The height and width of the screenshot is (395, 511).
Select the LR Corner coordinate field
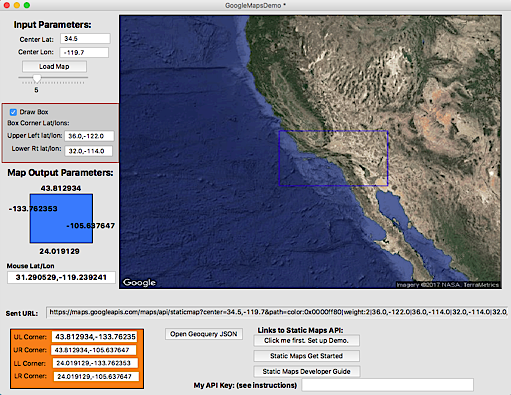(96, 376)
